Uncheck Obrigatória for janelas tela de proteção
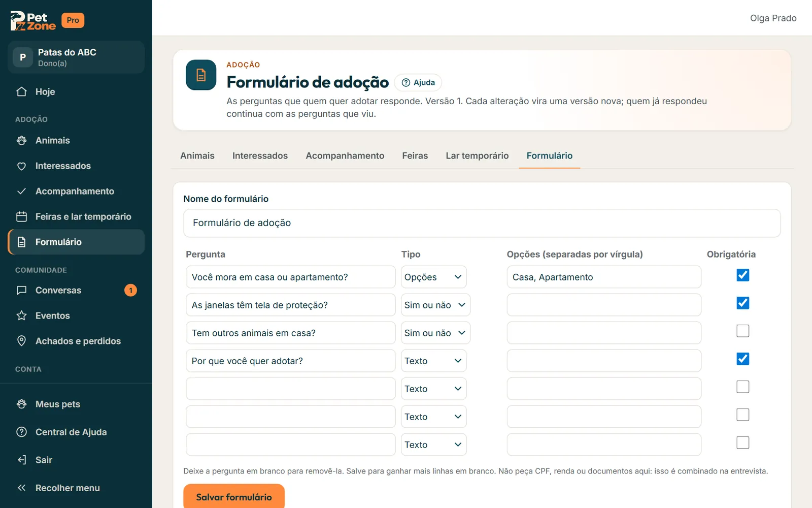This screenshot has width=812, height=508. (x=742, y=303)
